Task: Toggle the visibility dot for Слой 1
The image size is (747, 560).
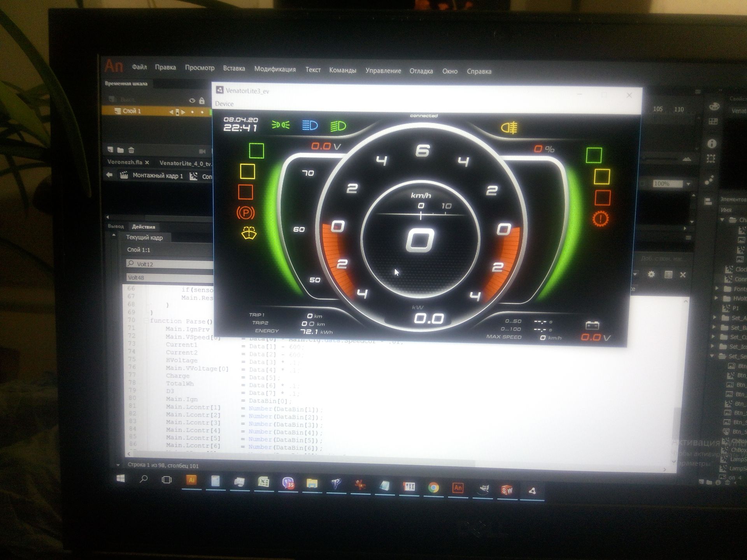Action: pos(192,112)
